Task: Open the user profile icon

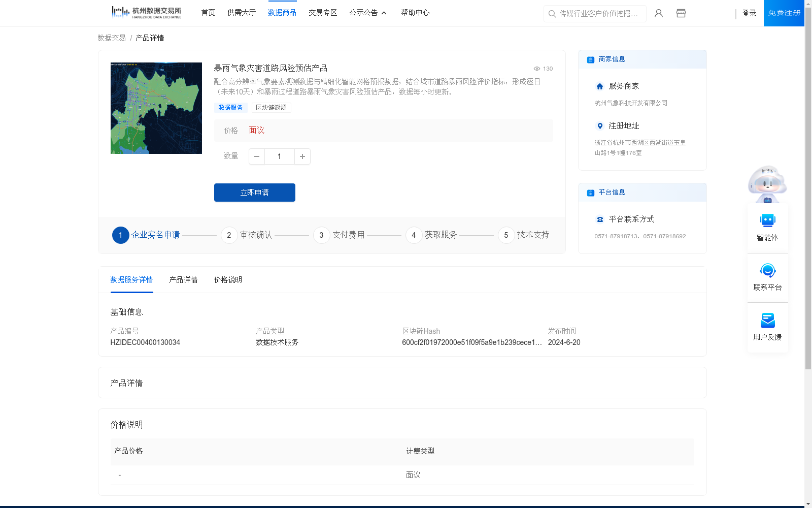Action: tap(659, 13)
